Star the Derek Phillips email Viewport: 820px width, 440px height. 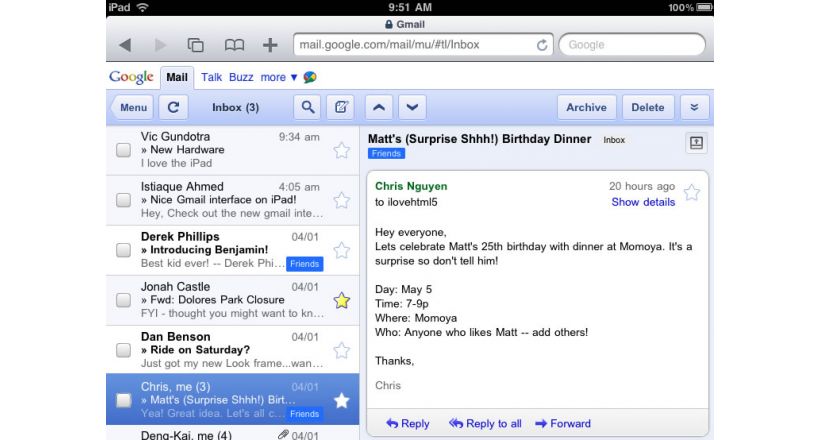(341, 251)
